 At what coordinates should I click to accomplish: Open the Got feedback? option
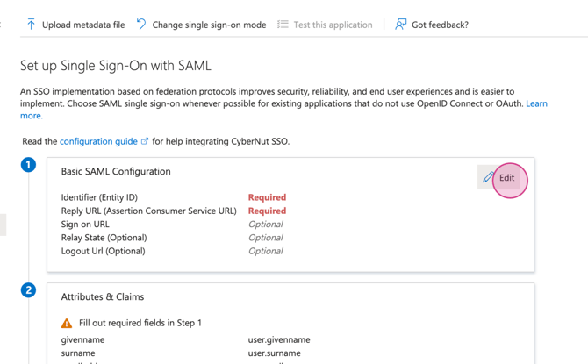[x=440, y=25]
